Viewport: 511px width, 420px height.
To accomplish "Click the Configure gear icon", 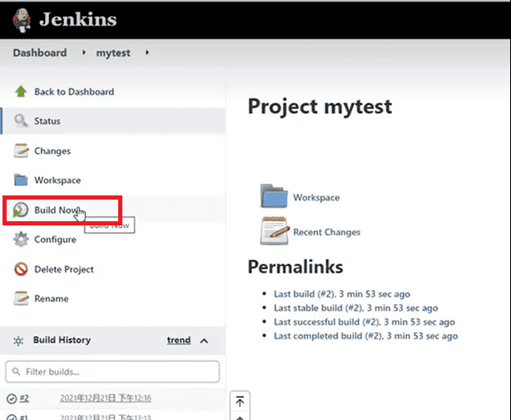I will 21,240.
